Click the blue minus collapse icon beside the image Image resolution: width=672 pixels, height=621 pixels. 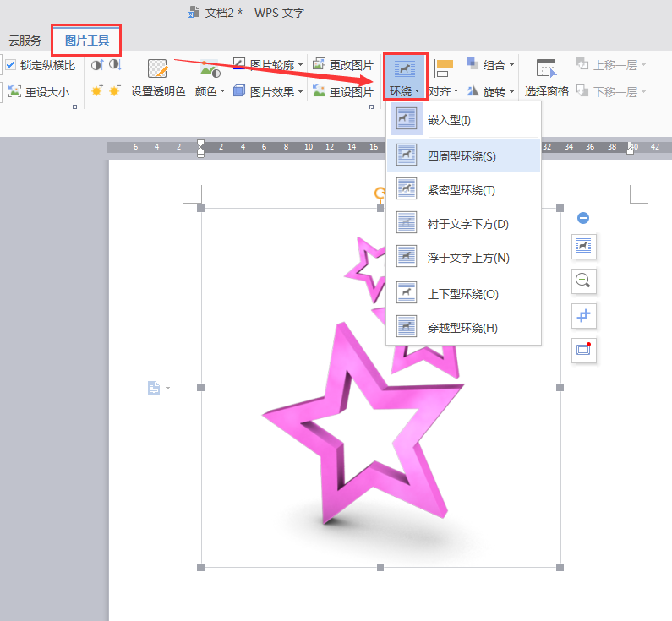[583, 218]
